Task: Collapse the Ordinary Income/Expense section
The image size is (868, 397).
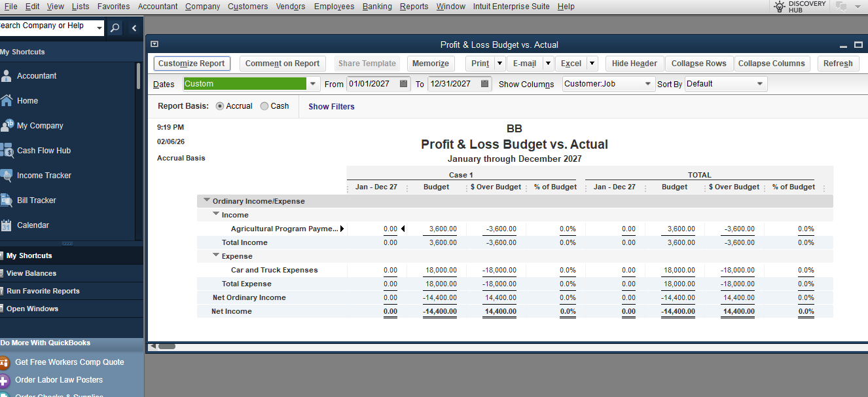Action: tap(207, 200)
